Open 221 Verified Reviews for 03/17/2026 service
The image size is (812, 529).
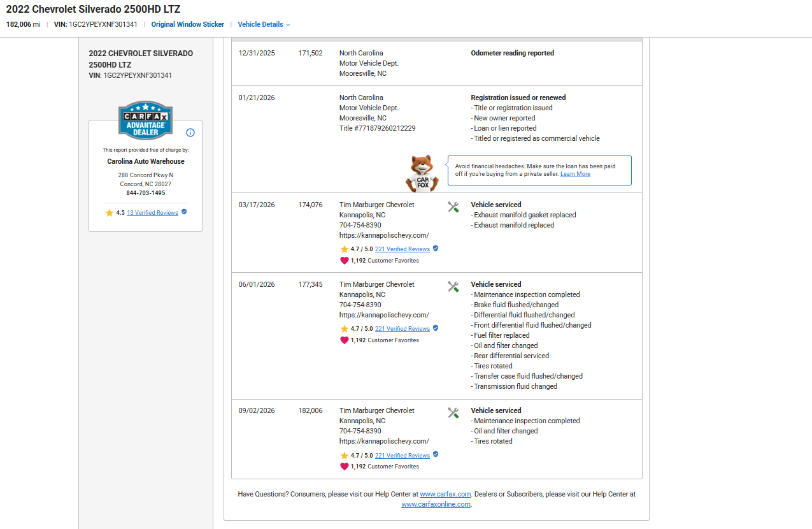pyautogui.click(x=402, y=249)
